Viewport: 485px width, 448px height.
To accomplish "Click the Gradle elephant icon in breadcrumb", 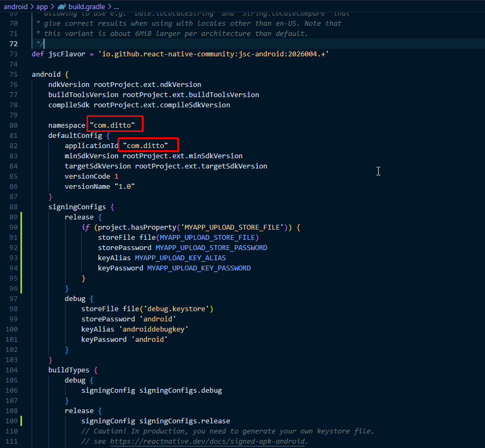I will tap(62, 7).
